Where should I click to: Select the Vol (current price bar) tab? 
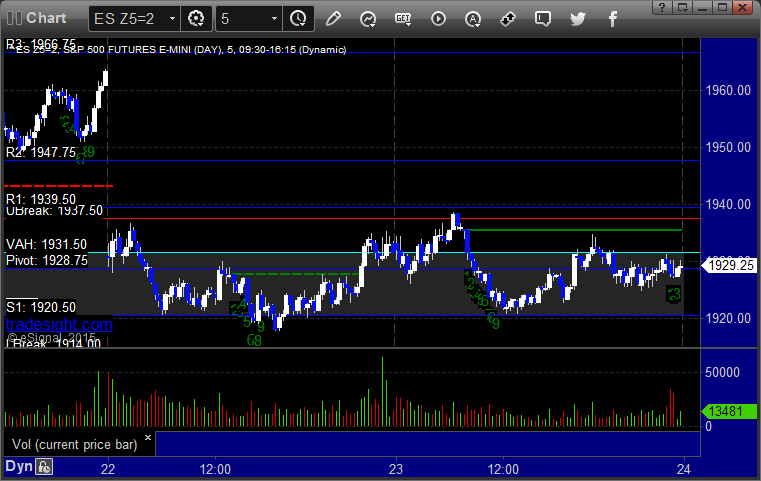75,445
